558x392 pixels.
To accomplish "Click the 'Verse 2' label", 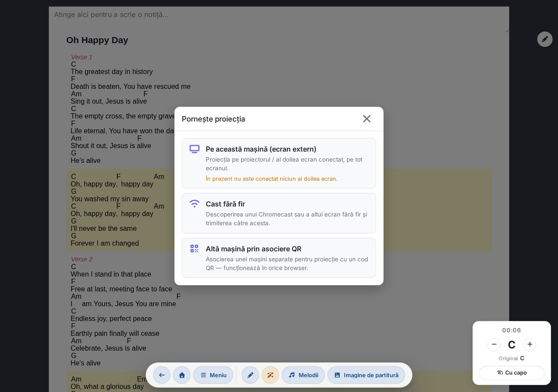I will click(x=82, y=259).
